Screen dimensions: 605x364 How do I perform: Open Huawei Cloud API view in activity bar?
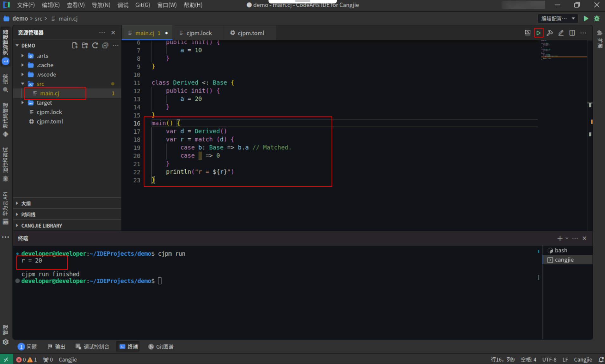tap(5, 209)
